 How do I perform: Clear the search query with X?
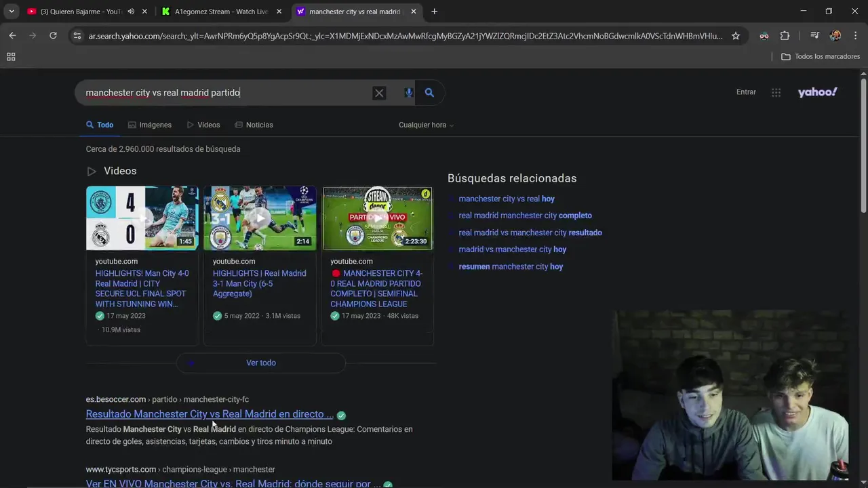click(379, 93)
